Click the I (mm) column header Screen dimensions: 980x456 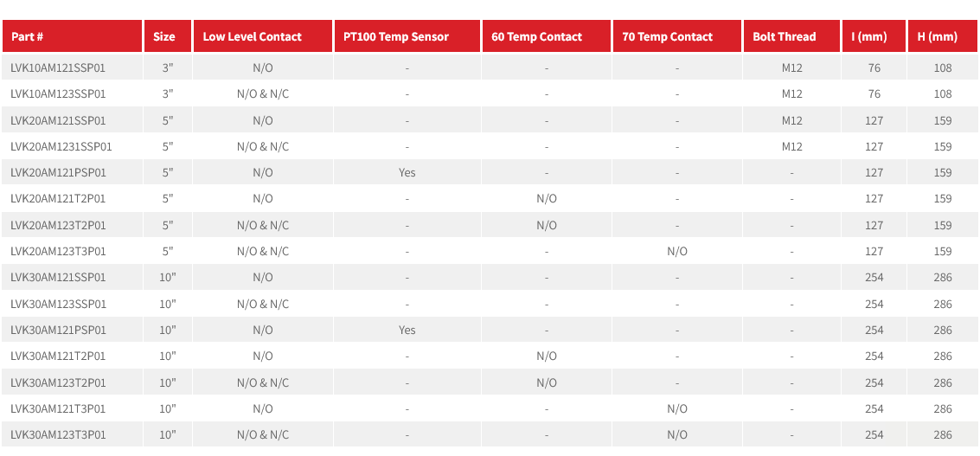(x=869, y=36)
